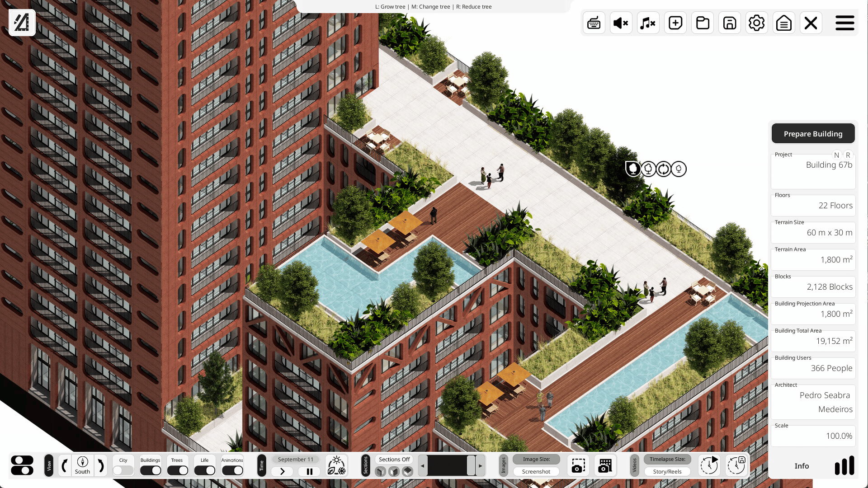Select the change tree tool icon
The image size is (868, 488).
[663, 169]
